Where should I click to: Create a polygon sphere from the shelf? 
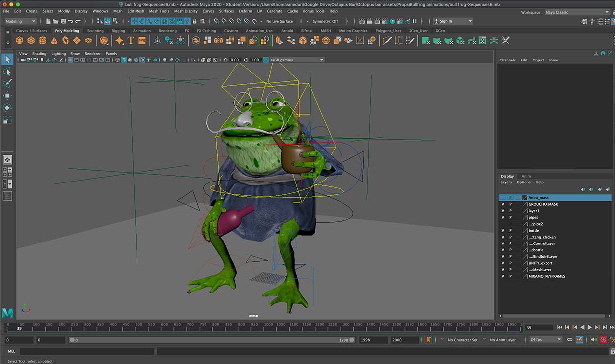[19, 41]
